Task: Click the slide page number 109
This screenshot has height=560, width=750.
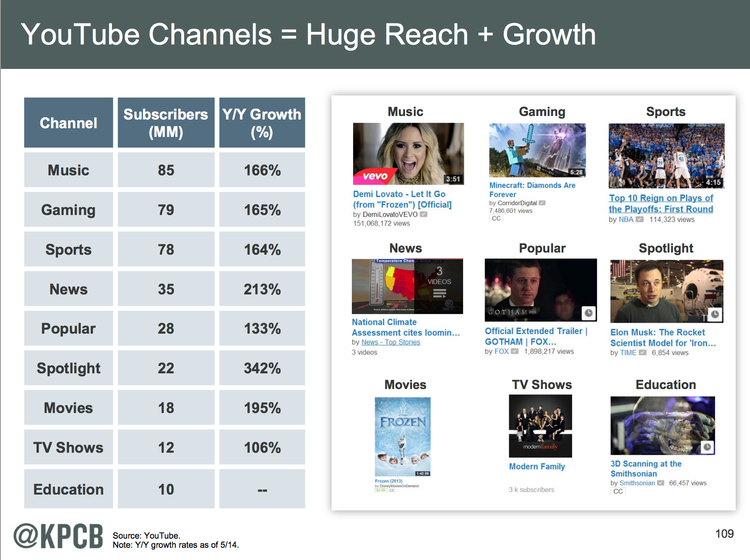Action: pyautogui.click(x=724, y=533)
